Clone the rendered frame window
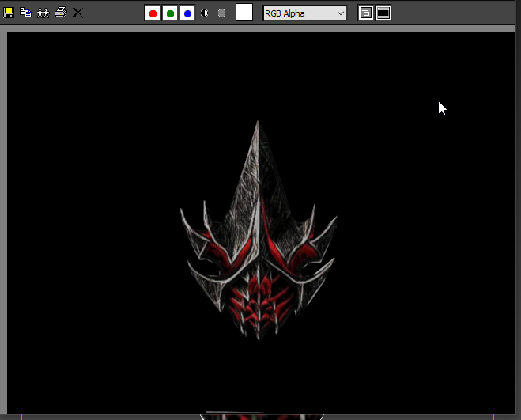The width and height of the screenshot is (521, 420). click(43, 13)
